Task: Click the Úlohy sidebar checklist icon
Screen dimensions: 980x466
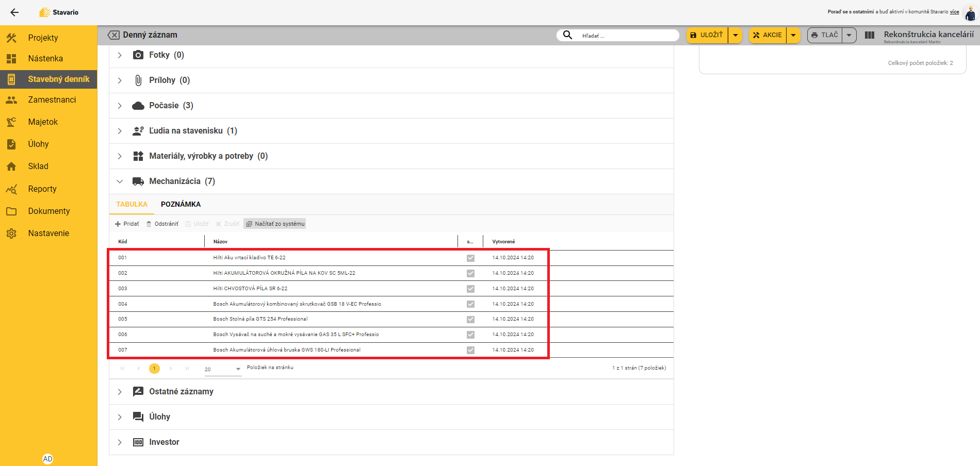Action: (x=11, y=144)
